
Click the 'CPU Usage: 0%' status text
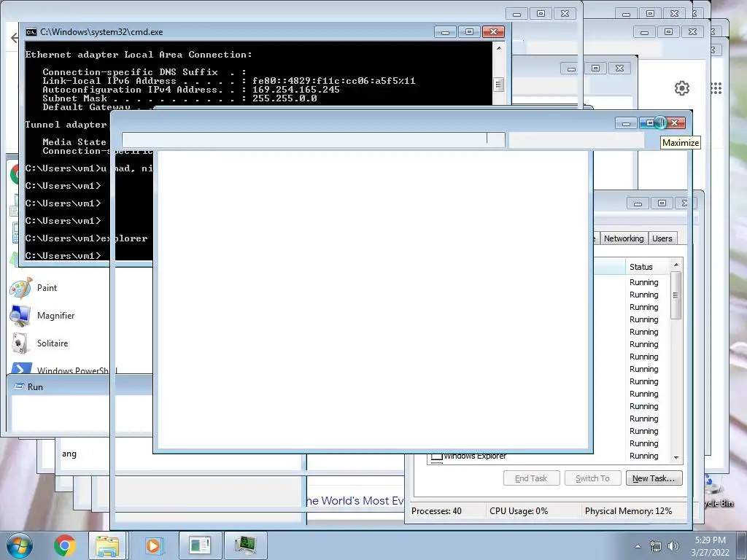click(x=519, y=511)
